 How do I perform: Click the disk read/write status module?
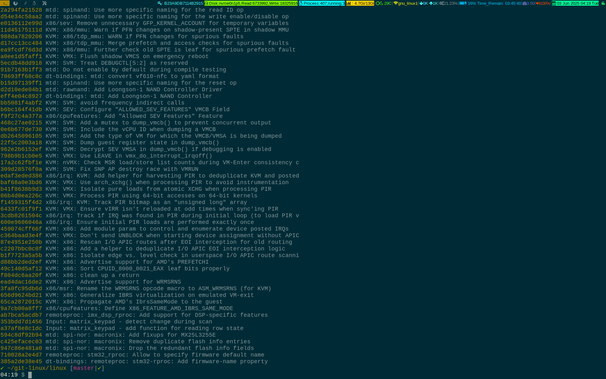(251, 3)
